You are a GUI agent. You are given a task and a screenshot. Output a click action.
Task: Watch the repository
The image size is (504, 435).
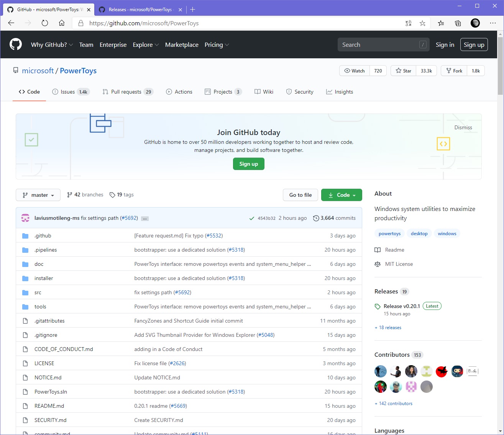355,71
